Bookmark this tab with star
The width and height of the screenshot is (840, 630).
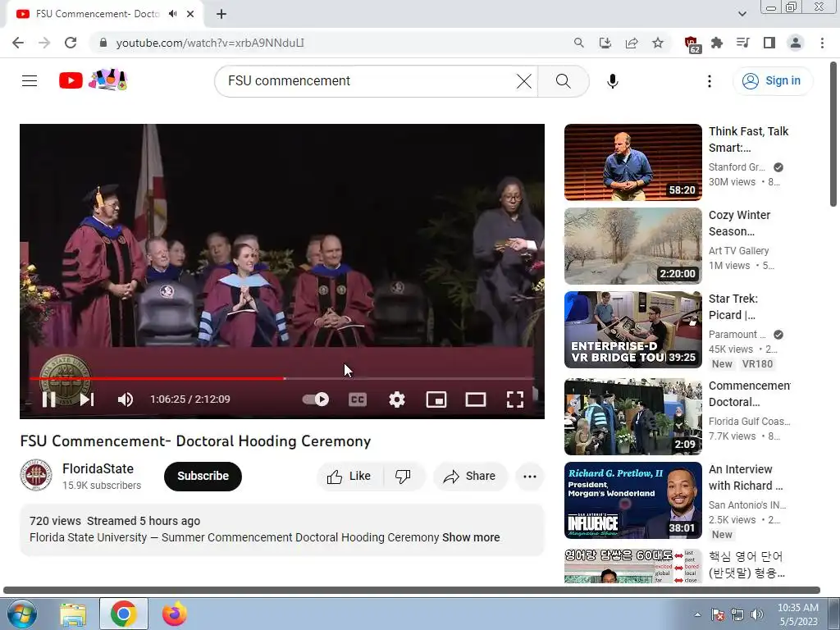coord(658,43)
